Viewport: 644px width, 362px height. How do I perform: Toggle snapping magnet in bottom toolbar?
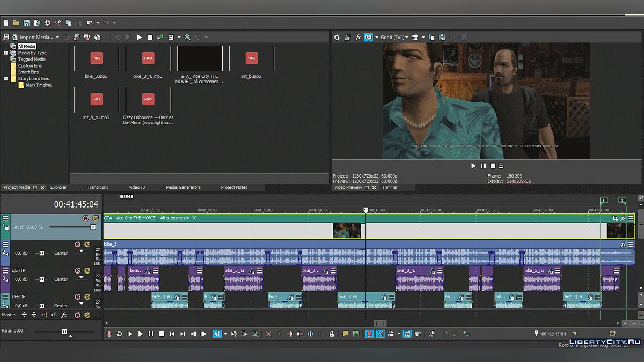tap(369, 334)
